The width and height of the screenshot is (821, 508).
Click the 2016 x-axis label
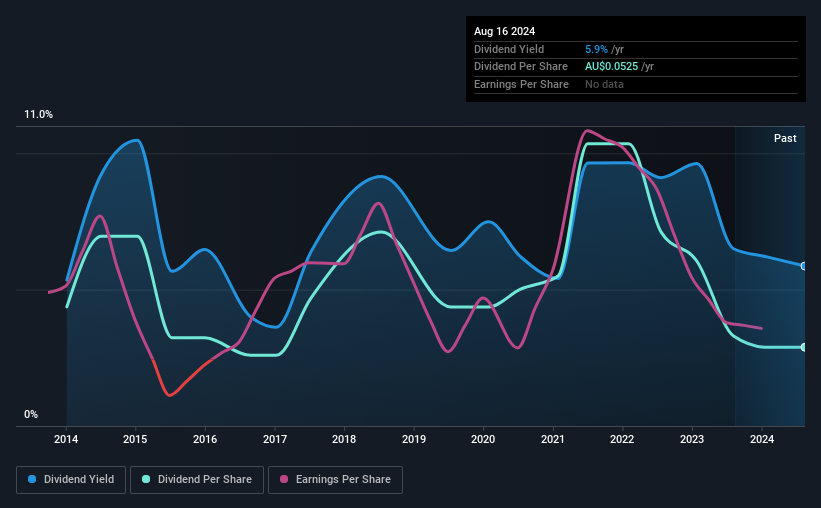point(205,439)
